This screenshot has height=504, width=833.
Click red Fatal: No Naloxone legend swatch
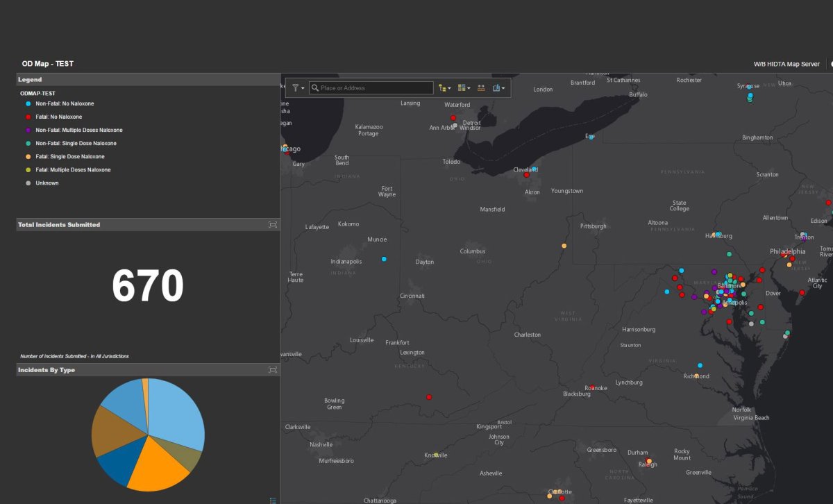28,117
